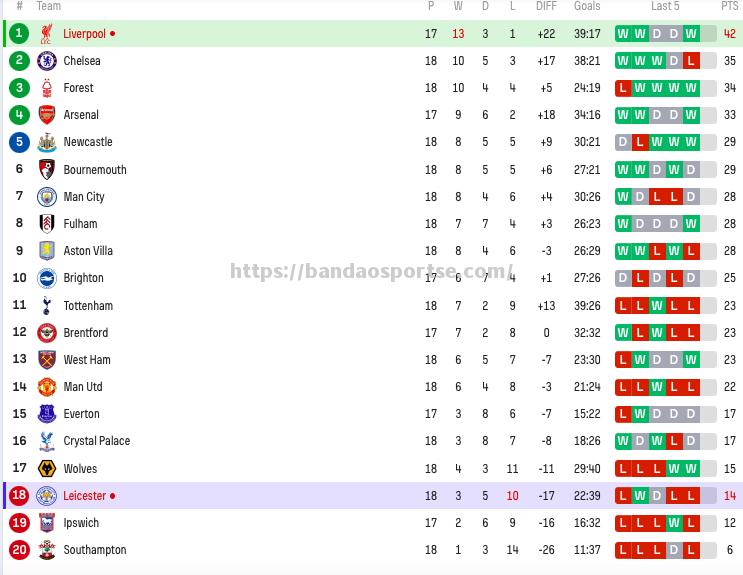Open the Wolves wolf-head badge
This screenshot has height=575, width=743.
pyautogui.click(x=46, y=469)
